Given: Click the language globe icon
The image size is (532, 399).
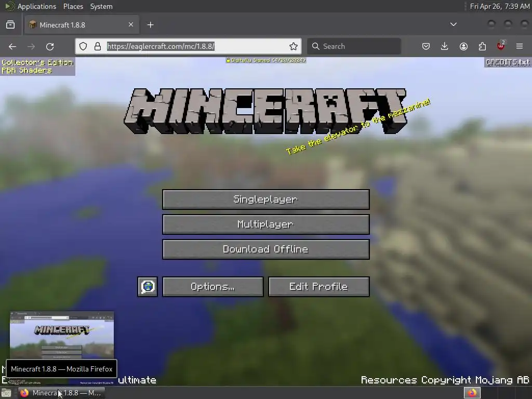Looking at the screenshot, I should pos(148,287).
